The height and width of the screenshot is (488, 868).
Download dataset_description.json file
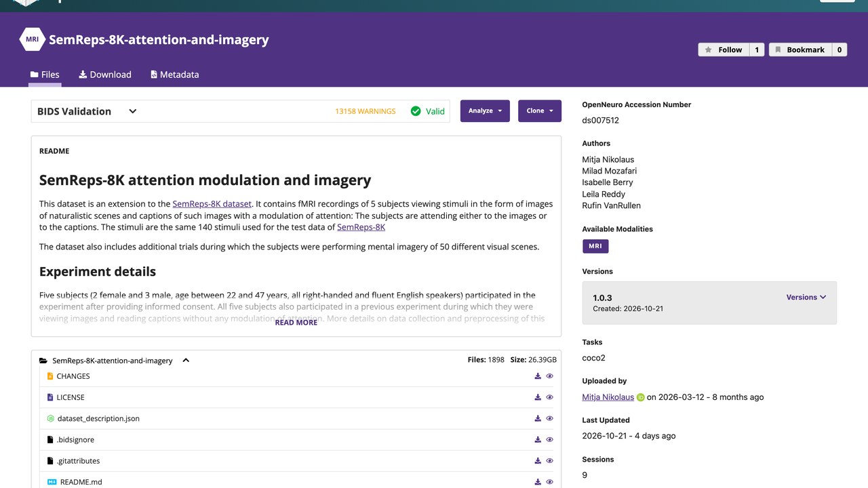coord(538,418)
